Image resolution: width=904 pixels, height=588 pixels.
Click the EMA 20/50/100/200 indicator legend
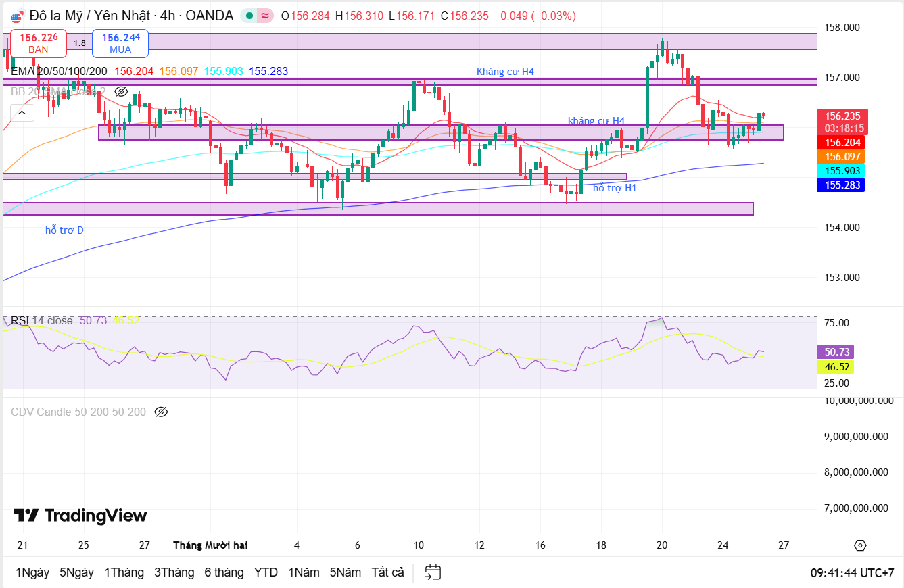click(60, 71)
